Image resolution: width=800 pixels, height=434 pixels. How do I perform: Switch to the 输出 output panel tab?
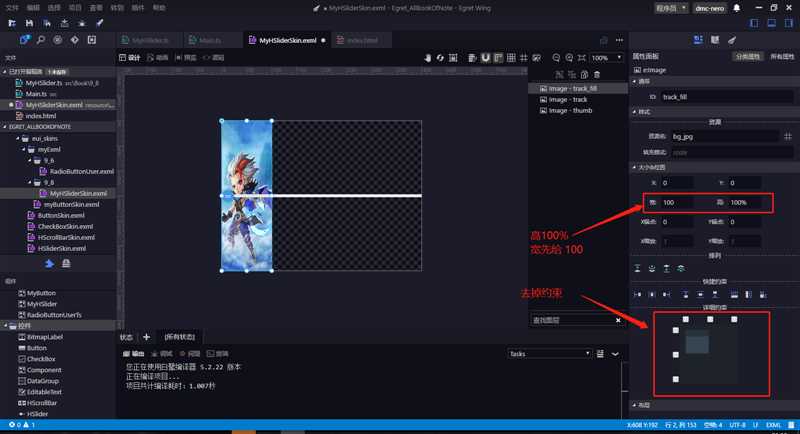(x=134, y=353)
